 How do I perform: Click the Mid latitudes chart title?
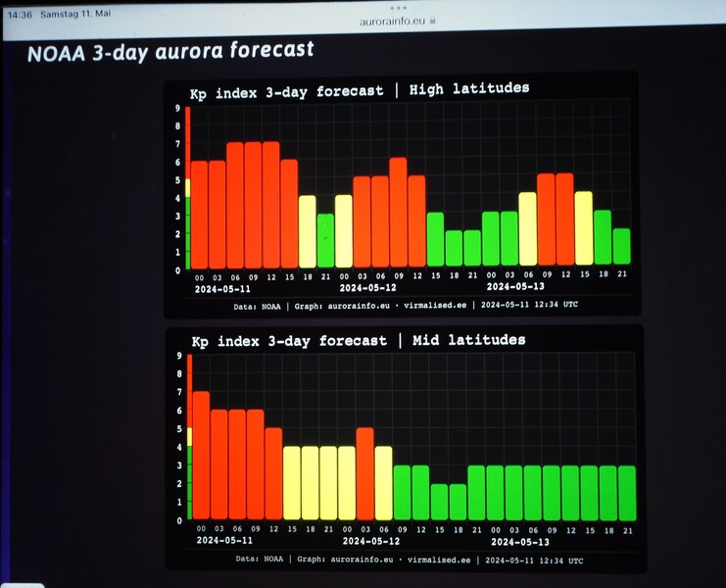(358, 340)
